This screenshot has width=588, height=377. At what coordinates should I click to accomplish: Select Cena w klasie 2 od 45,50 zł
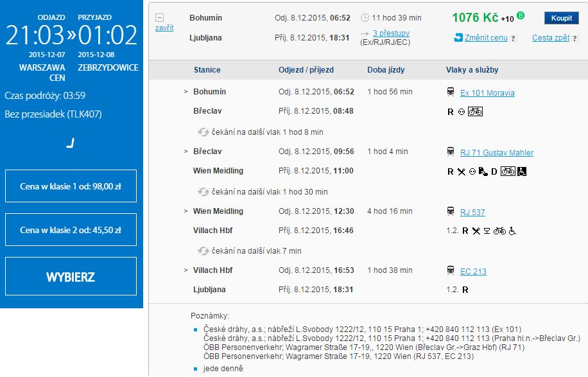point(71,229)
